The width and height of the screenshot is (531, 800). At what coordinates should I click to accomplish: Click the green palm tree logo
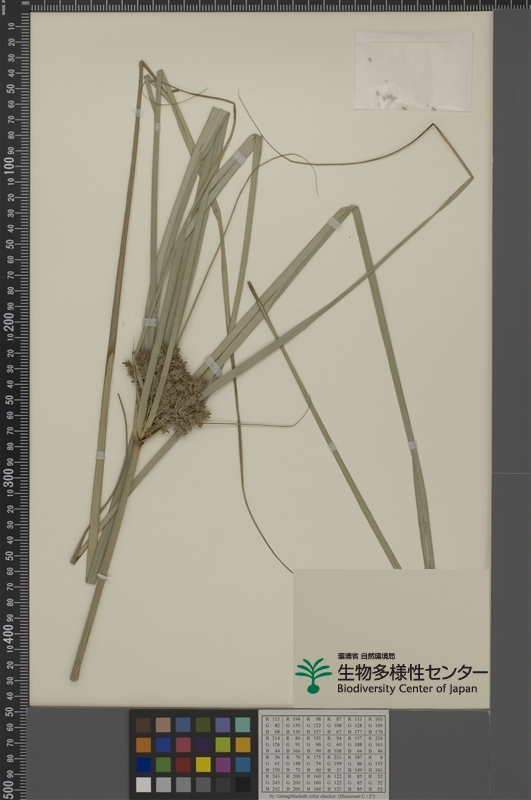click(313, 676)
